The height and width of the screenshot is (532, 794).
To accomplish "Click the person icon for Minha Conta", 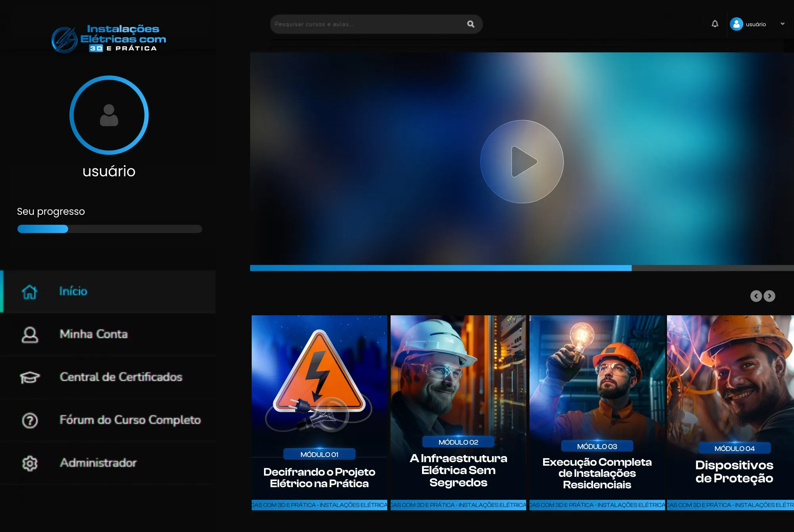I will (30, 335).
